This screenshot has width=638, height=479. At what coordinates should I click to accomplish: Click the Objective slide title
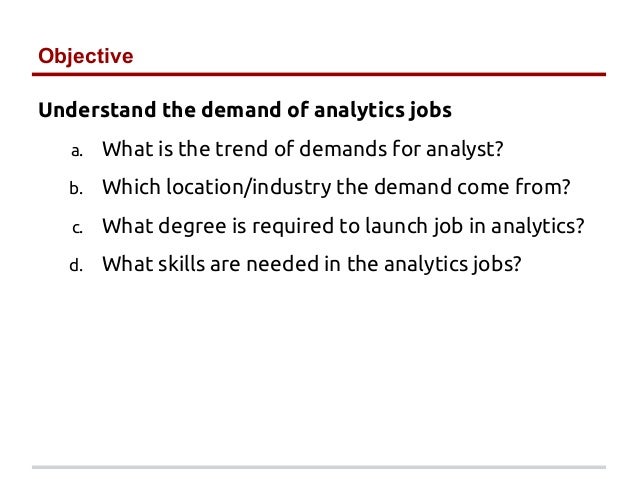(x=85, y=56)
